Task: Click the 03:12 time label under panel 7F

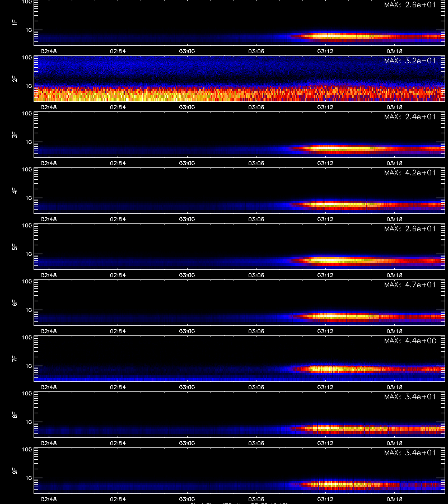Action: tap(325, 387)
